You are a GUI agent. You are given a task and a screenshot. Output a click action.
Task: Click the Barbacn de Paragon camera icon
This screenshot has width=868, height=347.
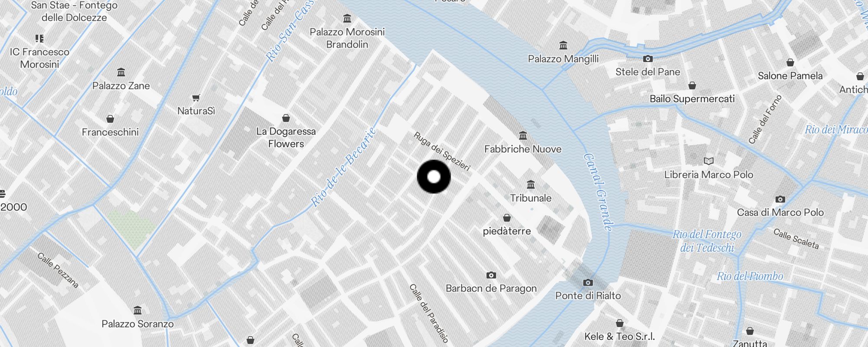tap(491, 275)
